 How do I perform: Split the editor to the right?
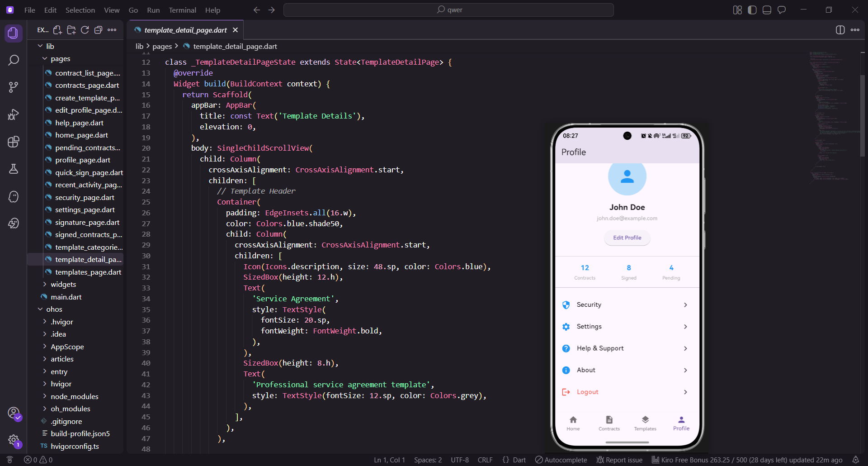coord(840,30)
